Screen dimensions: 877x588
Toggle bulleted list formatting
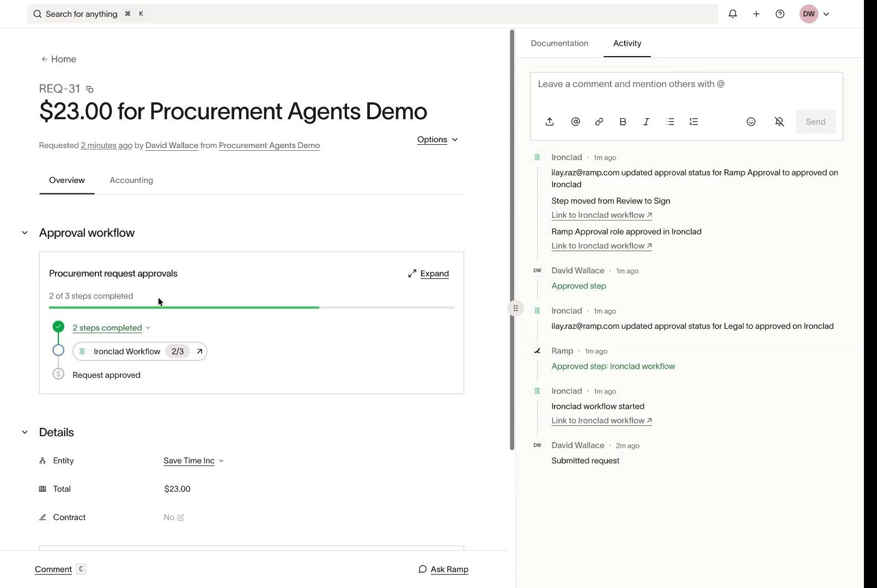670,122
